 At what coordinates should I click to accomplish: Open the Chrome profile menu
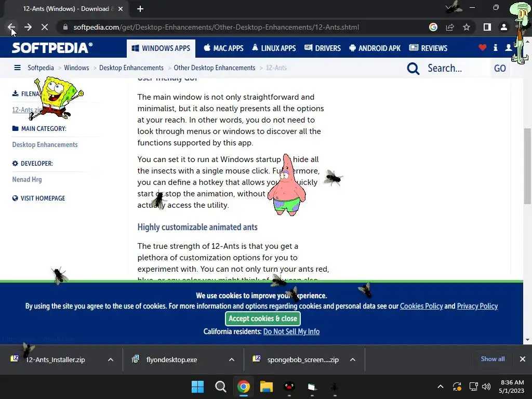[x=504, y=27]
